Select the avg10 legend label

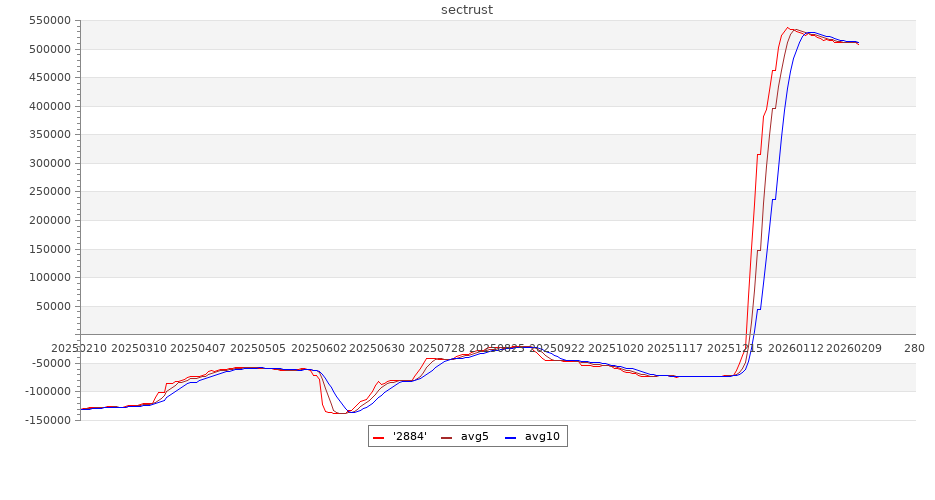[541, 437]
